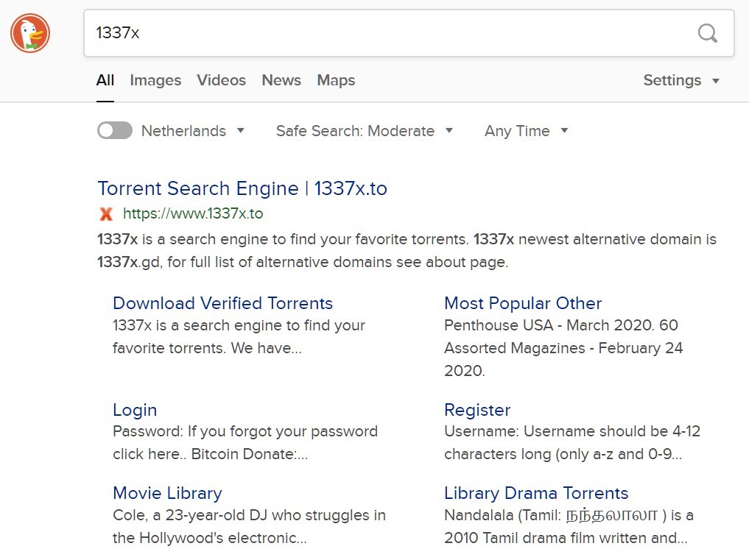The image size is (749, 560).
Task: Open the Login sitelink
Action: click(135, 410)
